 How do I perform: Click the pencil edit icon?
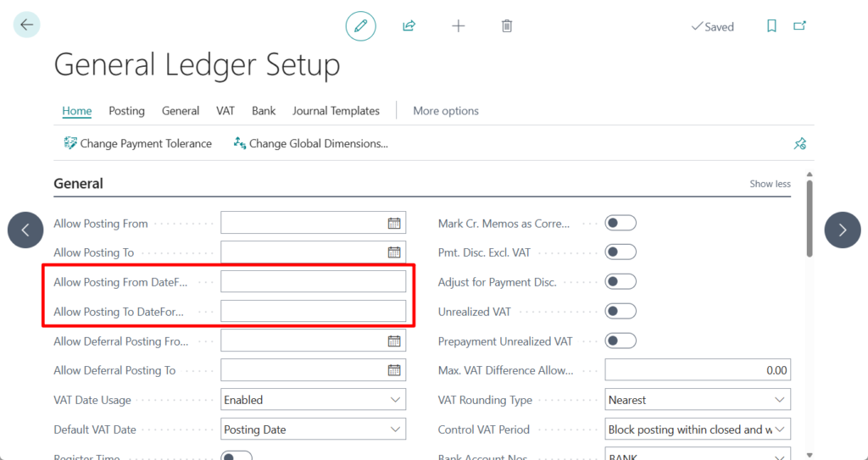coord(360,26)
